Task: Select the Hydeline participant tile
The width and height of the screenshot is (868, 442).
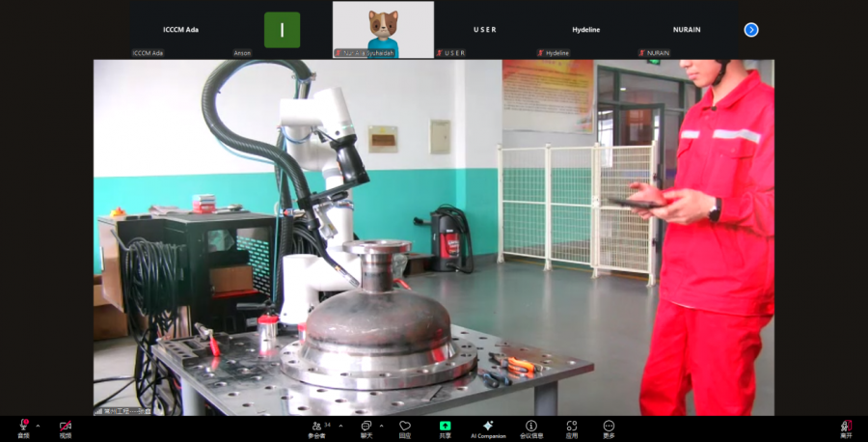Action: tap(585, 30)
